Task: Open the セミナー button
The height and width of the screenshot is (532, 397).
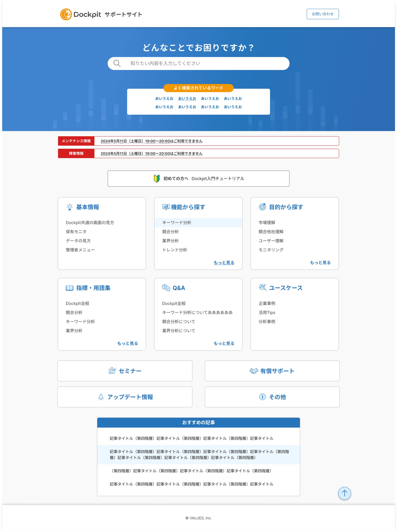Action: click(125, 371)
